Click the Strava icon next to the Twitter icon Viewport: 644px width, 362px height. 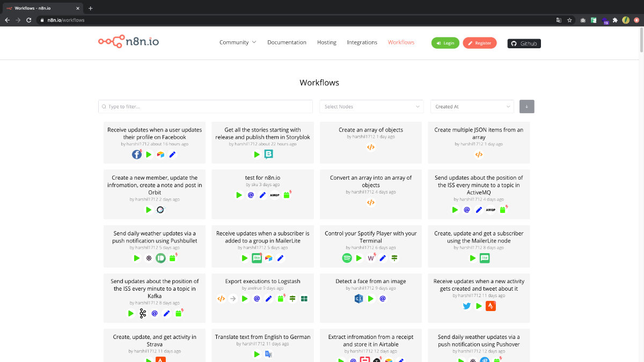pyautogui.click(x=491, y=306)
